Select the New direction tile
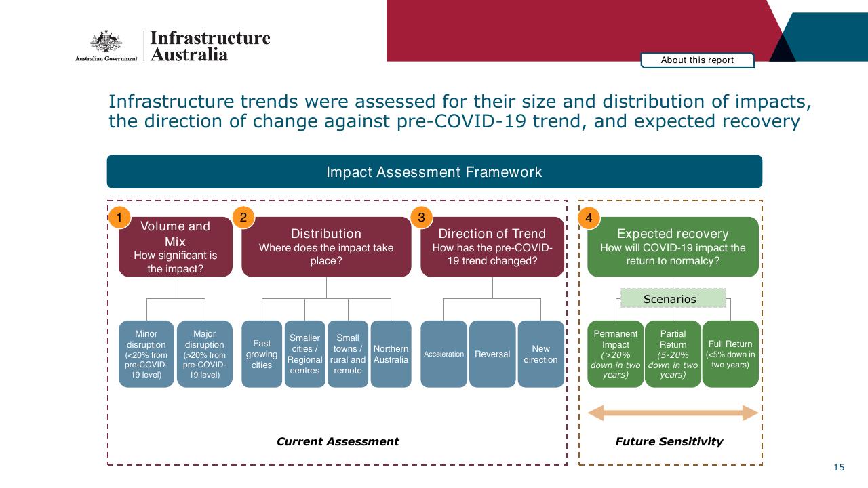The height and width of the screenshot is (488, 868). click(541, 354)
